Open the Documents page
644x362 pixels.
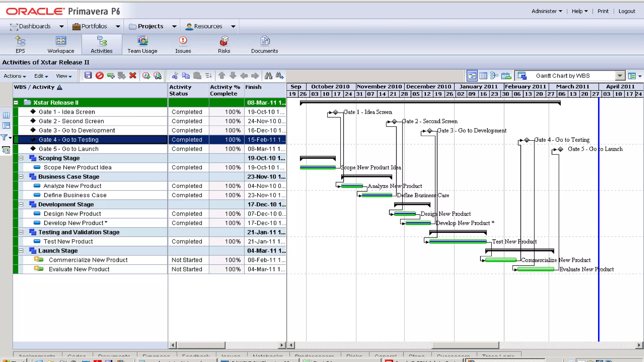coord(264,45)
